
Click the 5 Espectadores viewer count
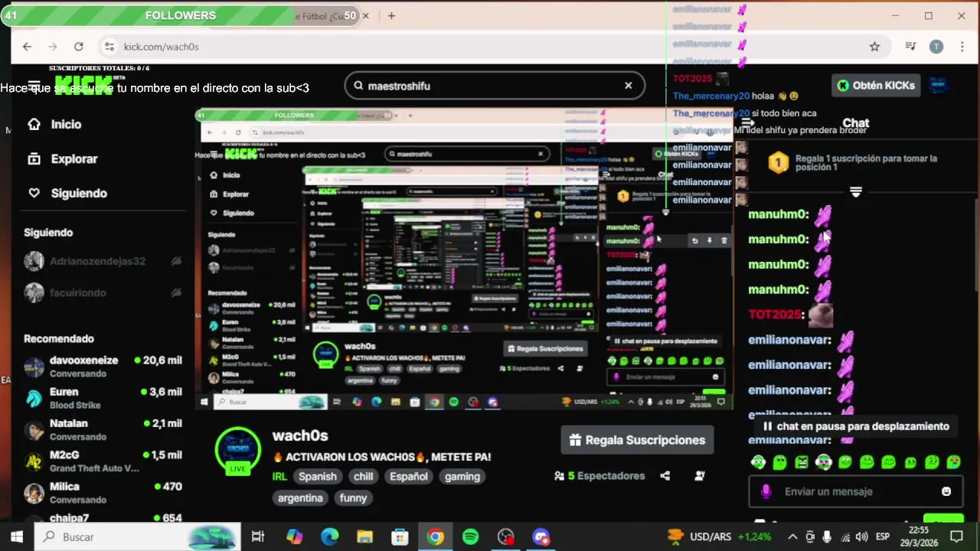599,476
